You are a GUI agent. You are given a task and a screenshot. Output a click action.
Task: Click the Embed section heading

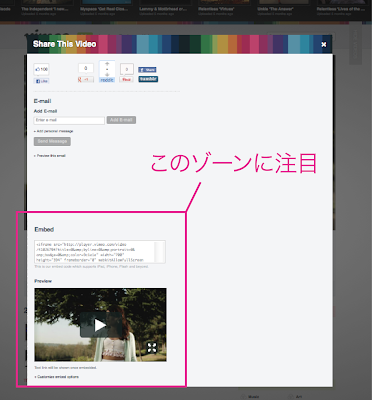point(44,230)
